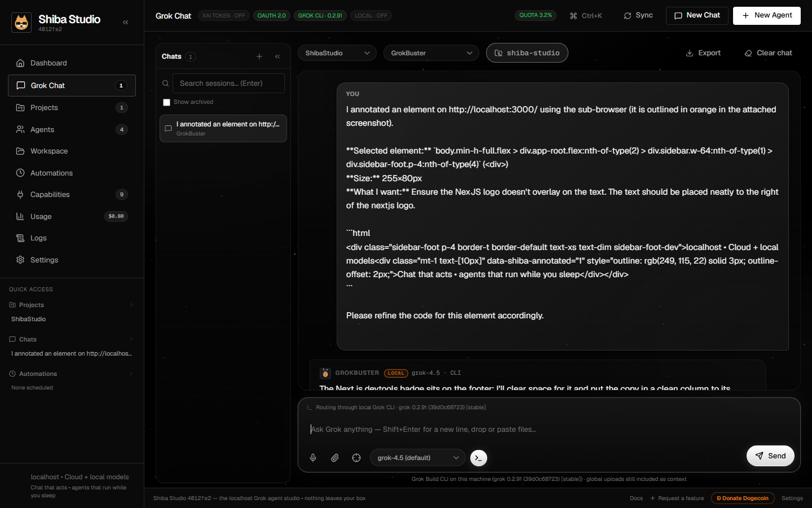
Task: Create a New Agent
Action: click(767, 15)
